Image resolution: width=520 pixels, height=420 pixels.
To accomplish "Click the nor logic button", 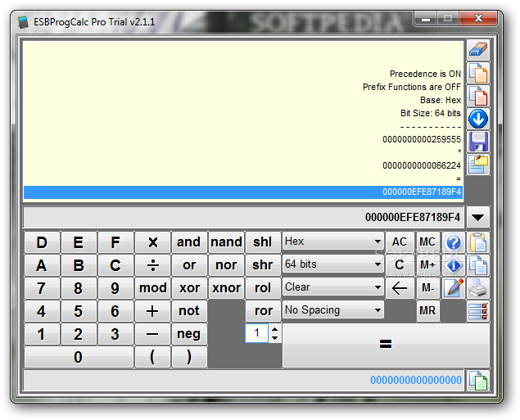I will [x=227, y=265].
